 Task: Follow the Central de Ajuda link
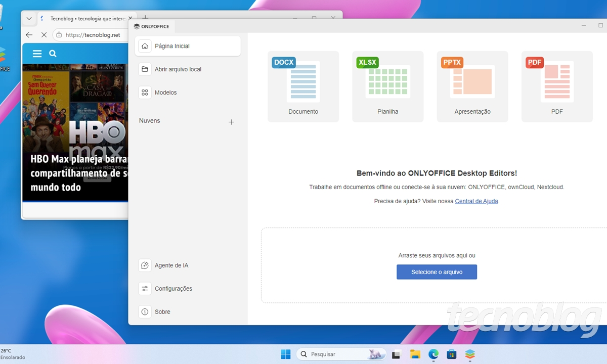point(476,201)
